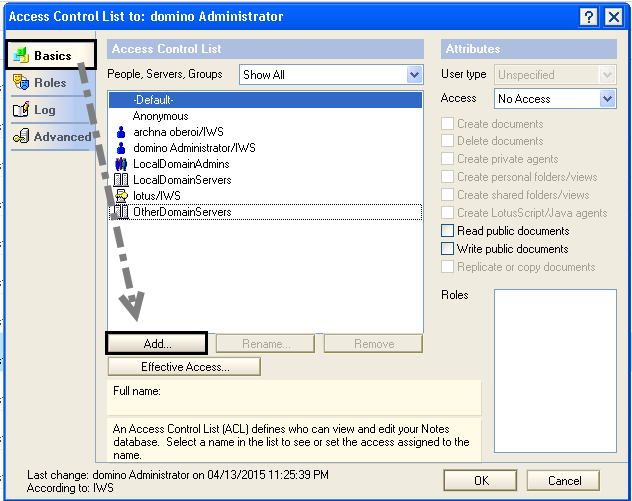Click the server icon beside LocalDomainServers

coord(121,180)
